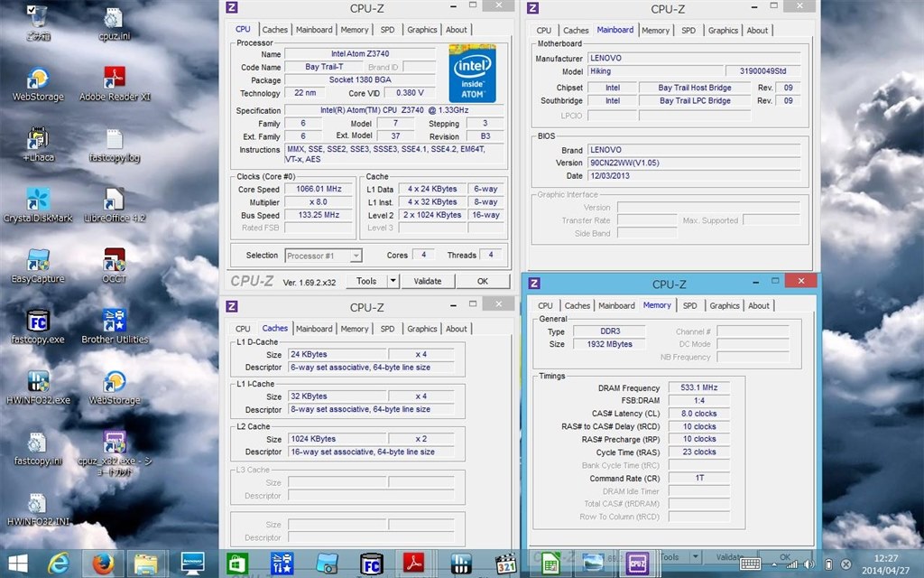Toggle the Recycle Bin selection checkbox
924x578 pixels.
32,9
